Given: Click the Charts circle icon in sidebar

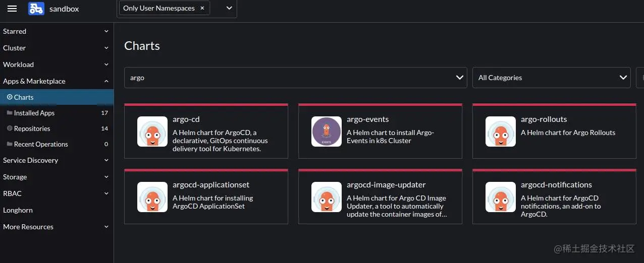Looking at the screenshot, I should pos(10,97).
